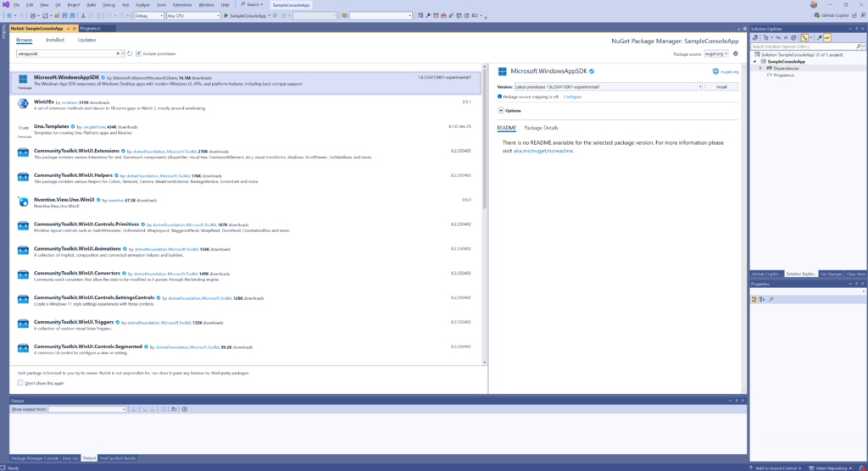868x471 pixels.
Task: Open NuGet search box history dropdown arrow
Action: pos(123,53)
